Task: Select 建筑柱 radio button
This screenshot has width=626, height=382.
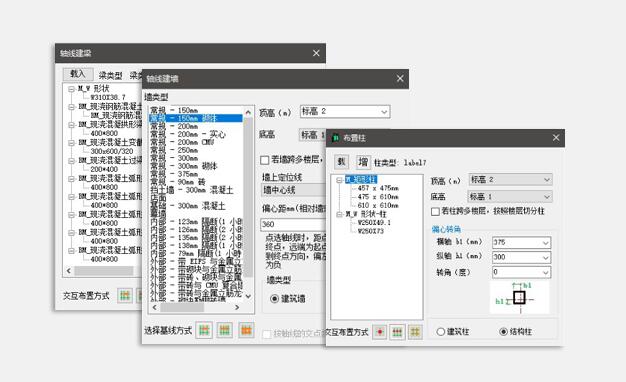Action: coord(441,332)
